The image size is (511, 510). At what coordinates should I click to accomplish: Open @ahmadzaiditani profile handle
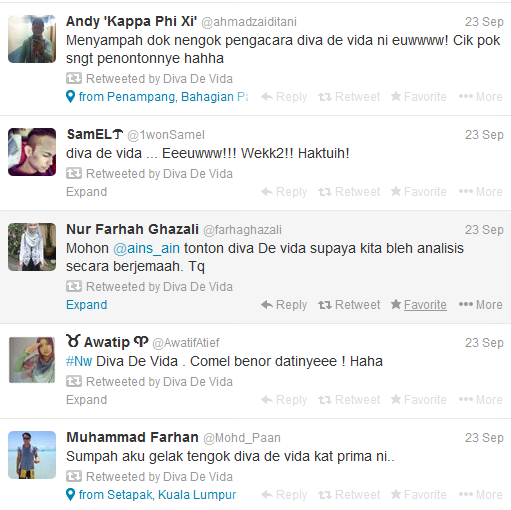pyautogui.click(x=249, y=22)
